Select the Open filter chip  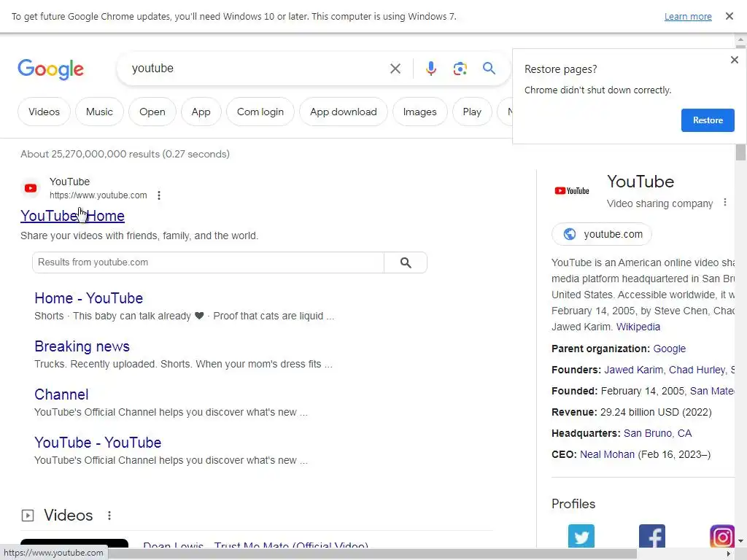tap(152, 112)
